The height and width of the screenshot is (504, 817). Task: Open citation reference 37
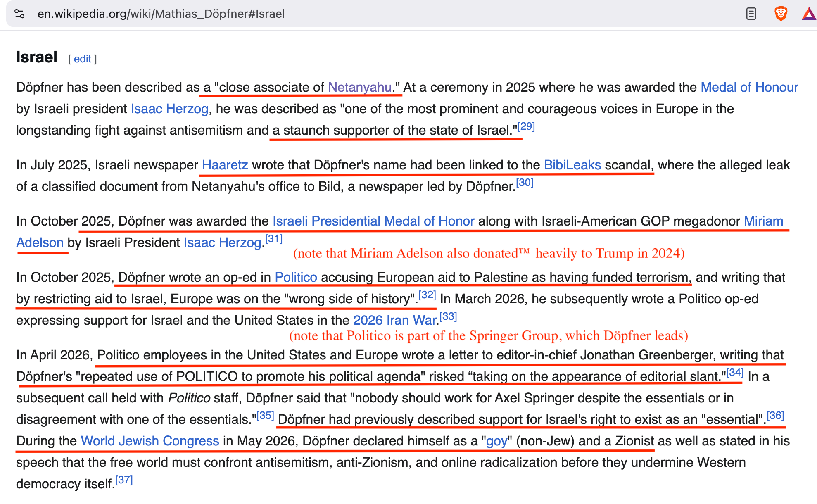pos(124,480)
